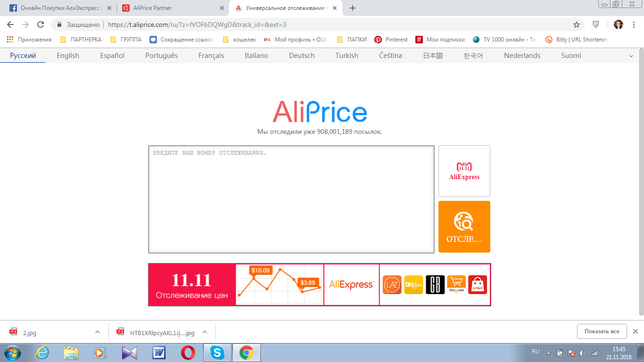Click the price history chart thumbnail
The image size is (644, 362).
(280, 285)
